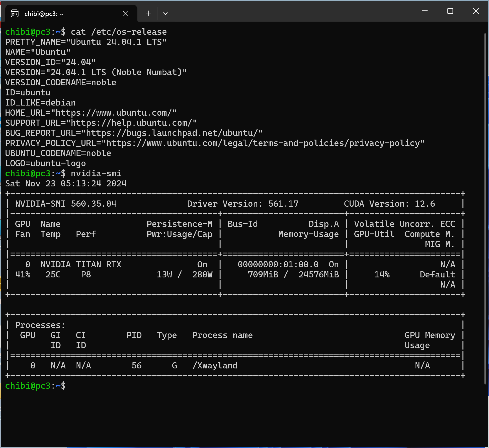This screenshot has height=448, width=489.
Task: Click the Driver Version 561.17 text
Action: (243, 204)
